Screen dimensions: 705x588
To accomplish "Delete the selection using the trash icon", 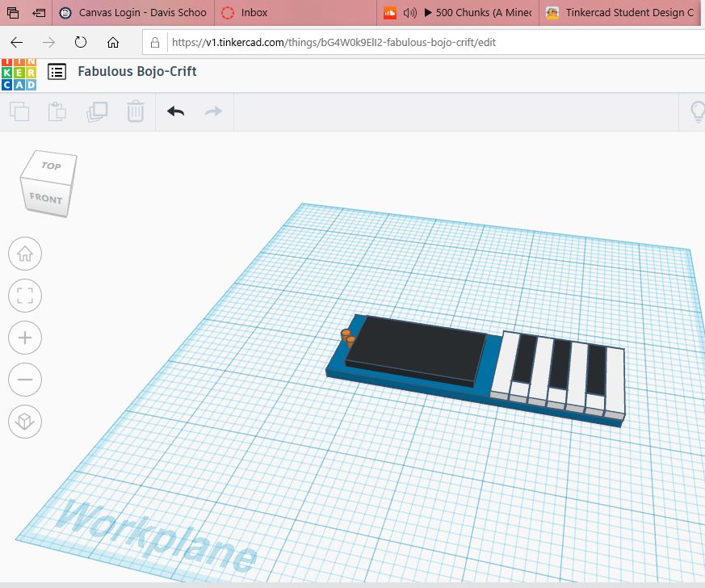I will pos(135,111).
